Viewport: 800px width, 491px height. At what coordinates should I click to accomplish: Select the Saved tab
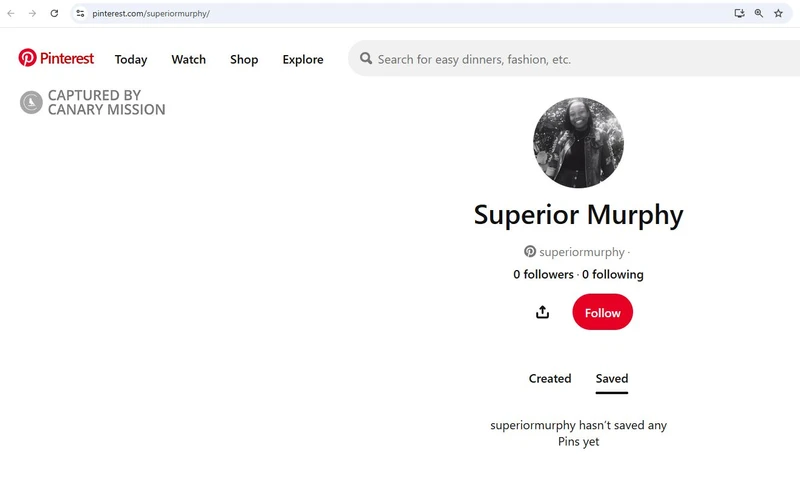(x=612, y=379)
